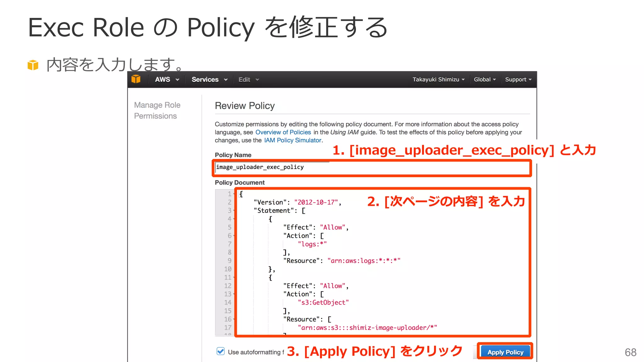Click the "Allow" value on line 5

[x=332, y=228]
